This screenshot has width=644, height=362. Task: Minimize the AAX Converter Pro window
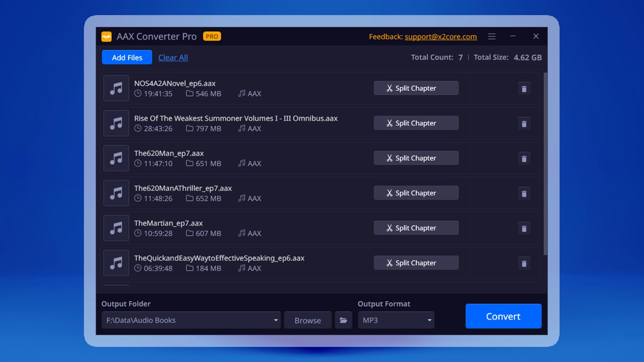coord(513,36)
